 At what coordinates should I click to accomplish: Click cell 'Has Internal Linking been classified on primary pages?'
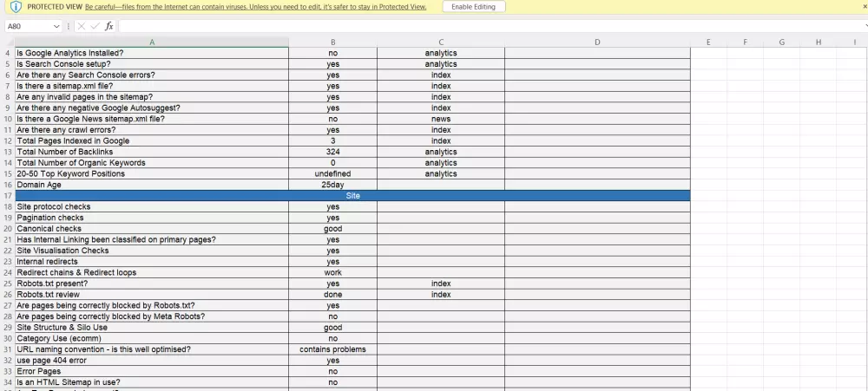[x=152, y=239]
